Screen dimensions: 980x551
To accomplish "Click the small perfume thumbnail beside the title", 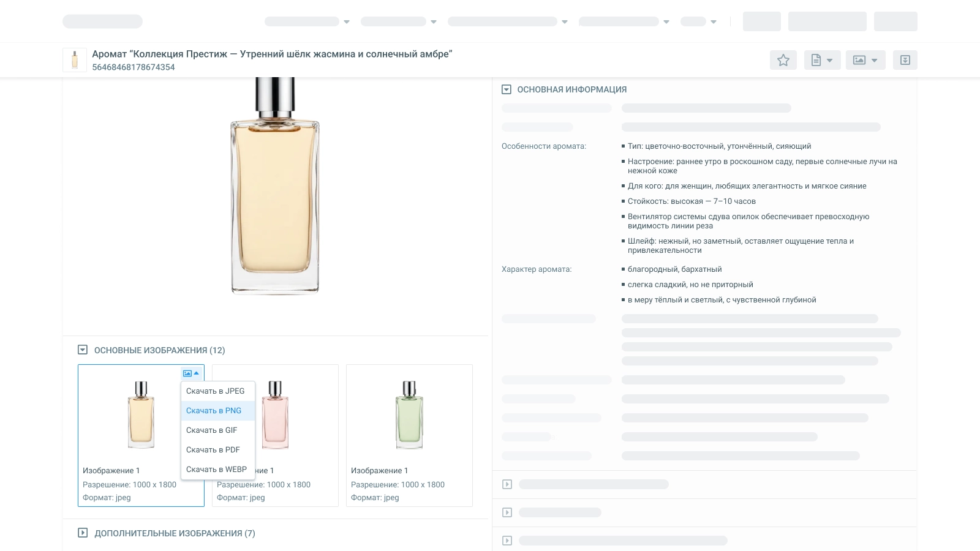I will click(75, 60).
